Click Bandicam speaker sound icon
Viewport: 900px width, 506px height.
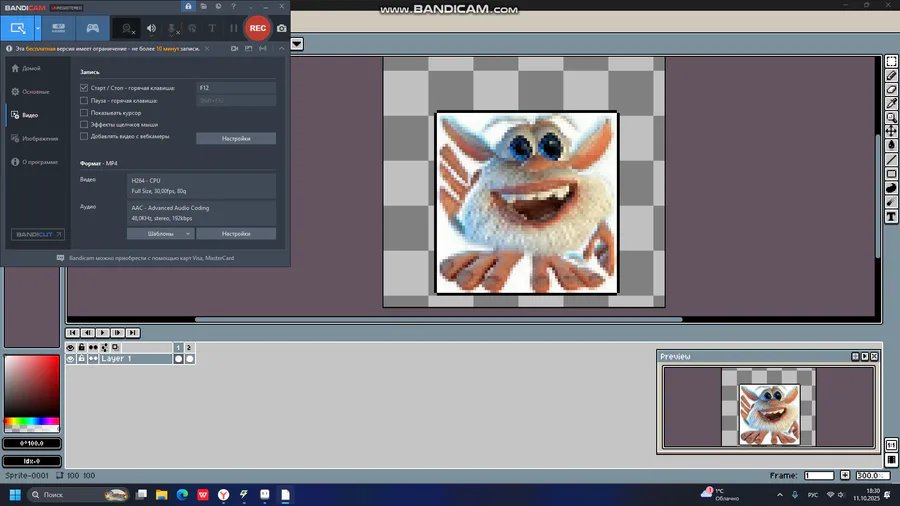(151, 28)
